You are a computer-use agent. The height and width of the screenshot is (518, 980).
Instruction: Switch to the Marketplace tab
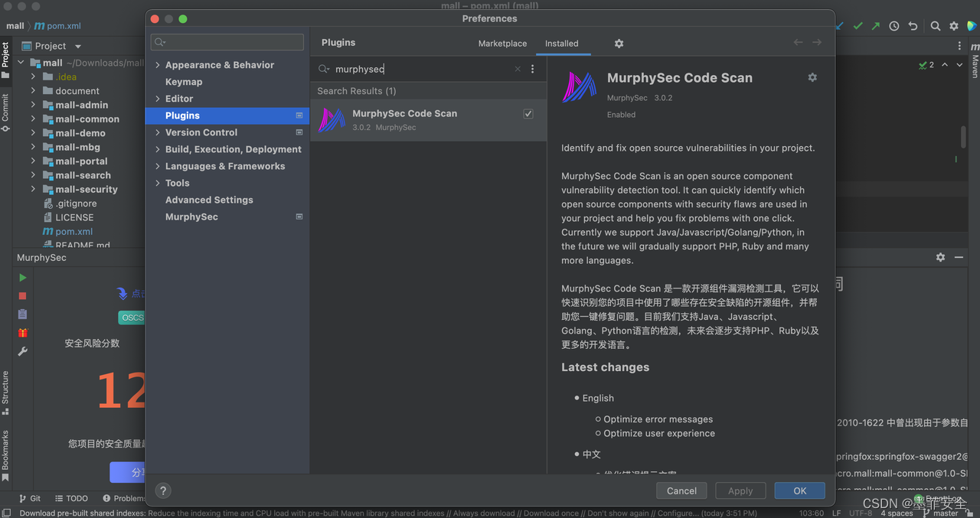pyautogui.click(x=502, y=44)
